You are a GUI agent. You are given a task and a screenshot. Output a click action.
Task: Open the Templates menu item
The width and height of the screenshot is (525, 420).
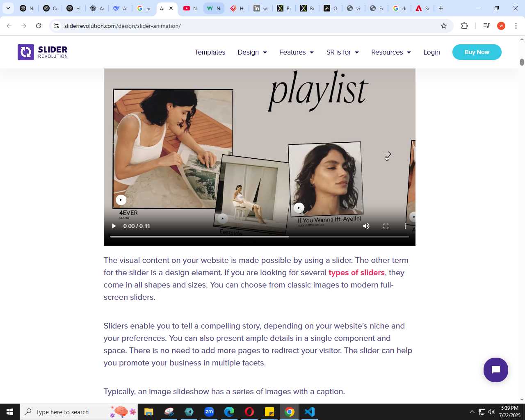point(210,52)
